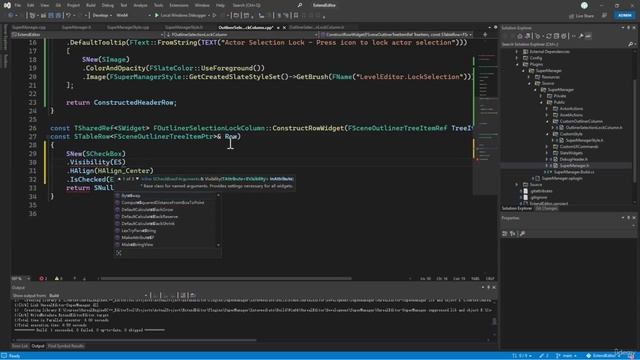This screenshot has width=640, height=360.
Task: Switch to Git Changes tab
Action: click(x=546, y=209)
